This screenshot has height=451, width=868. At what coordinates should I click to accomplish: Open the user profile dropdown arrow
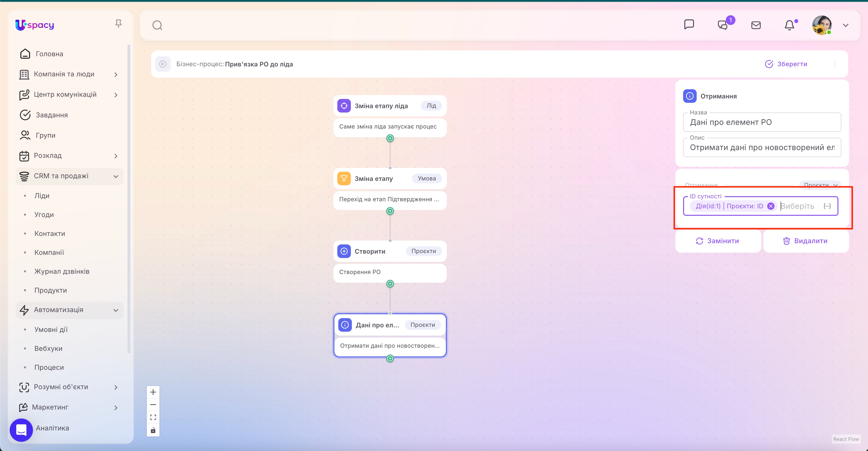(845, 25)
